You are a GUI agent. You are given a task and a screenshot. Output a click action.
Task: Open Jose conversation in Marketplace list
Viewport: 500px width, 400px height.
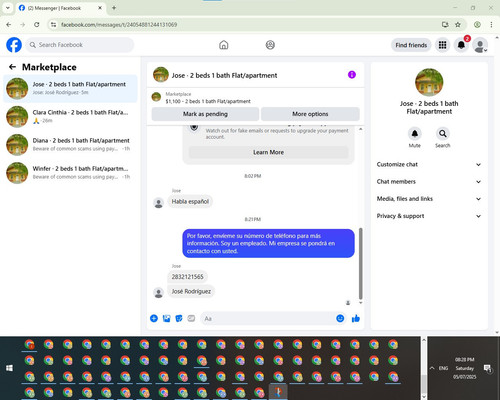(70, 89)
